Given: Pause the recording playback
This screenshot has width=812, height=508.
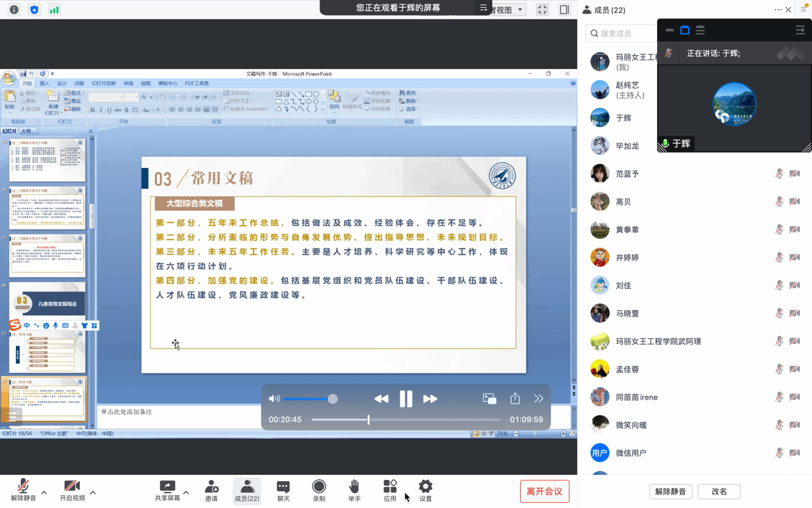Looking at the screenshot, I should [x=406, y=399].
